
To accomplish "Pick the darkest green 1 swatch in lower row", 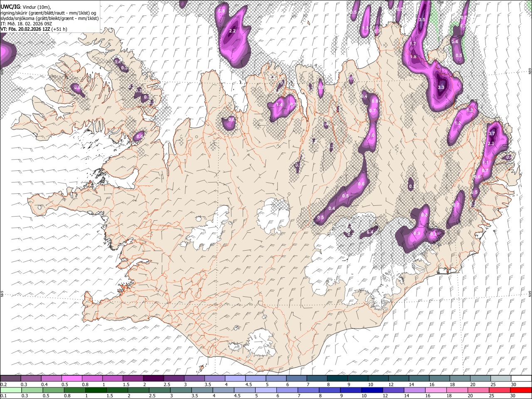I will point(96,390).
